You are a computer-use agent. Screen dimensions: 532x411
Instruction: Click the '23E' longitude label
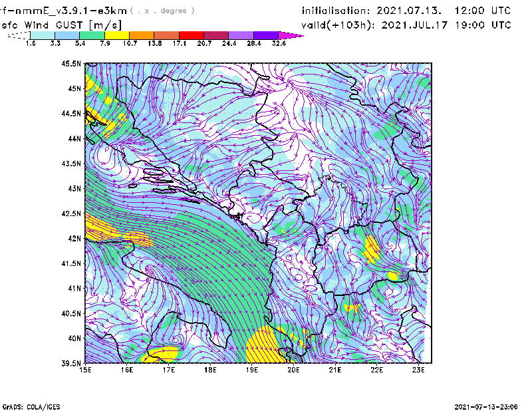419,370
